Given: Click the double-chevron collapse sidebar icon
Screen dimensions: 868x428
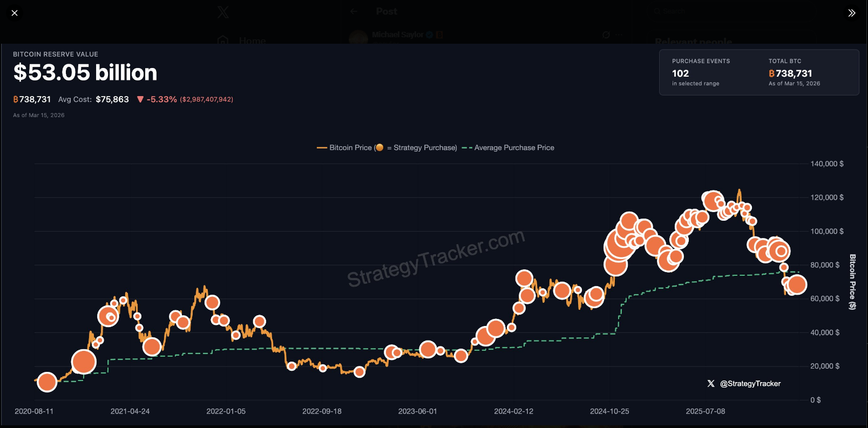Looking at the screenshot, I should (x=852, y=13).
